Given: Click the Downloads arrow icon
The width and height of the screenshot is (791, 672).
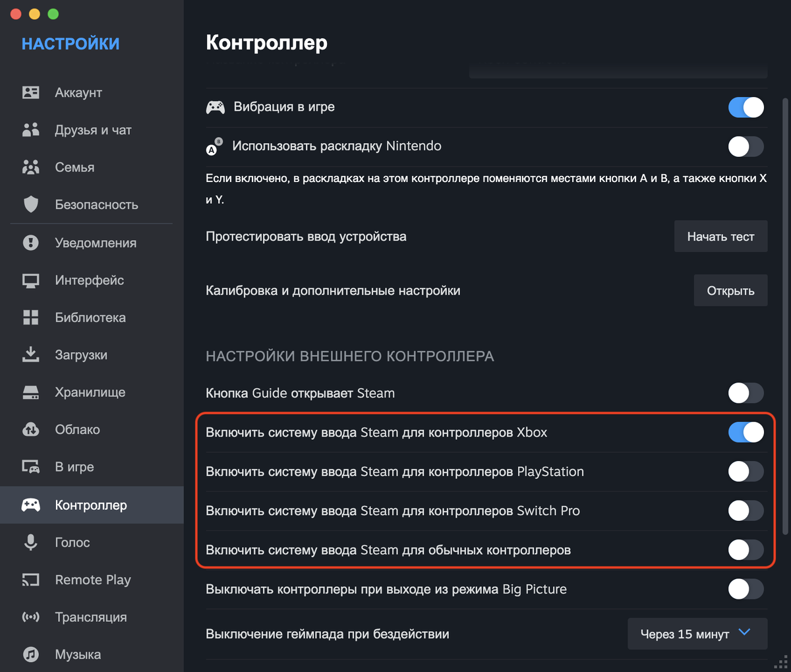Looking at the screenshot, I should (31, 355).
